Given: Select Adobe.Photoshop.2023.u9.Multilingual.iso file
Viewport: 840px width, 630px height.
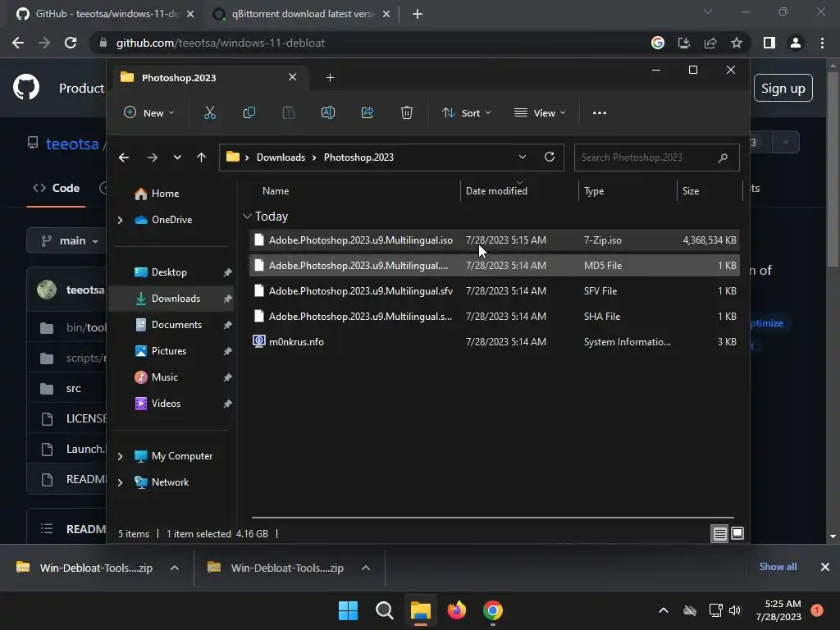Looking at the screenshot, I should [x=494, y=240].
